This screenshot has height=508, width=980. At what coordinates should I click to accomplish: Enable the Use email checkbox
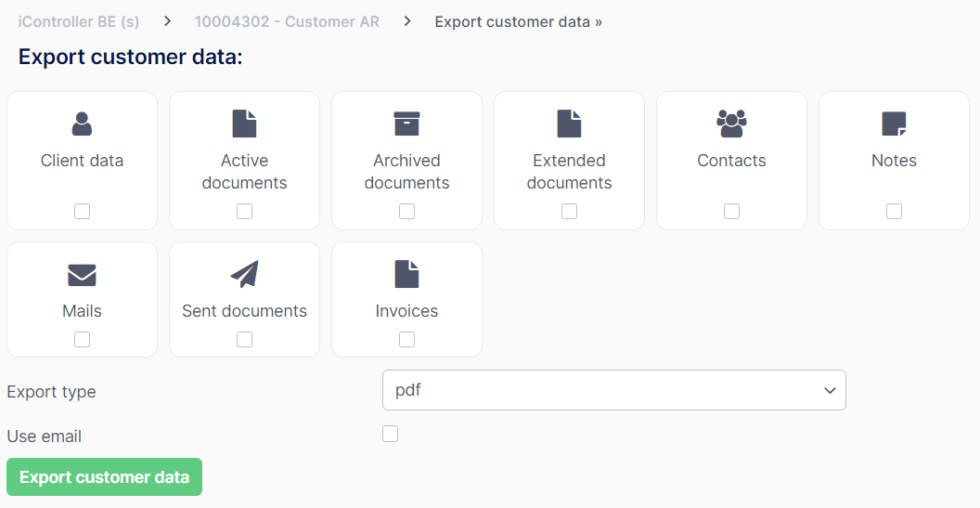pos(390,435)
